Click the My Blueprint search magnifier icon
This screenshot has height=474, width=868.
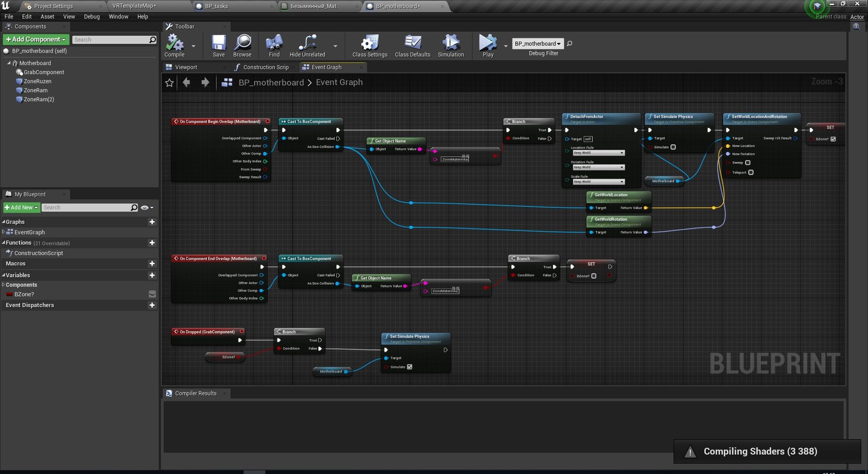pos(134,207)
